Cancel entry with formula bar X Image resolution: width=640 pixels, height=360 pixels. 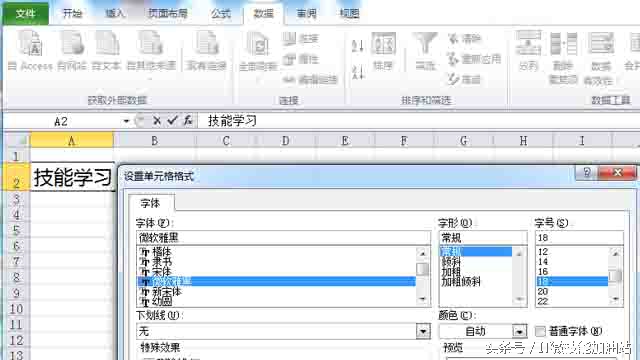pos(157,120)
